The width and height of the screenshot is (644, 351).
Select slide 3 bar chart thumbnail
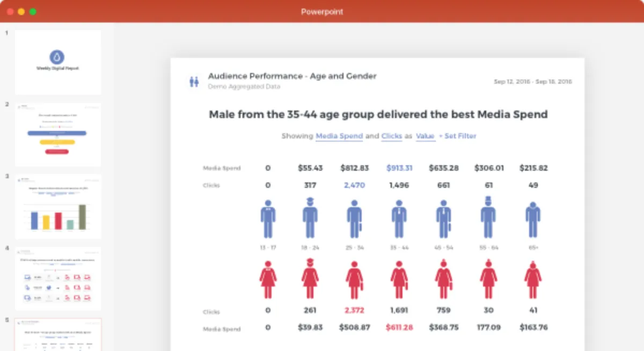(58, 207)
